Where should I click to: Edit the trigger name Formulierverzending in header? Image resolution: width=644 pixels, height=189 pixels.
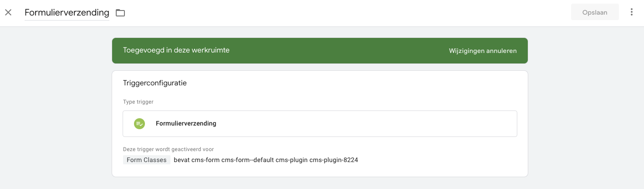tap(67, 13)
